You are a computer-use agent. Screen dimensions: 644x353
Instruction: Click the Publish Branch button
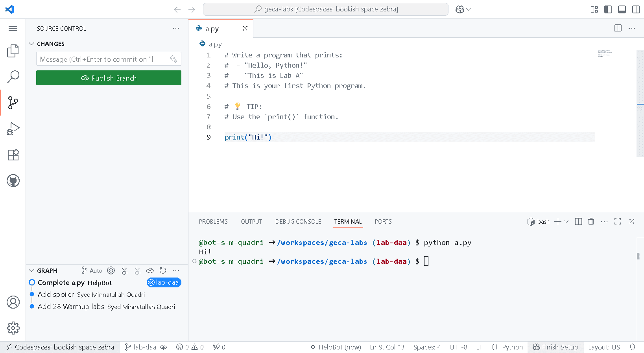coord(109,78)
